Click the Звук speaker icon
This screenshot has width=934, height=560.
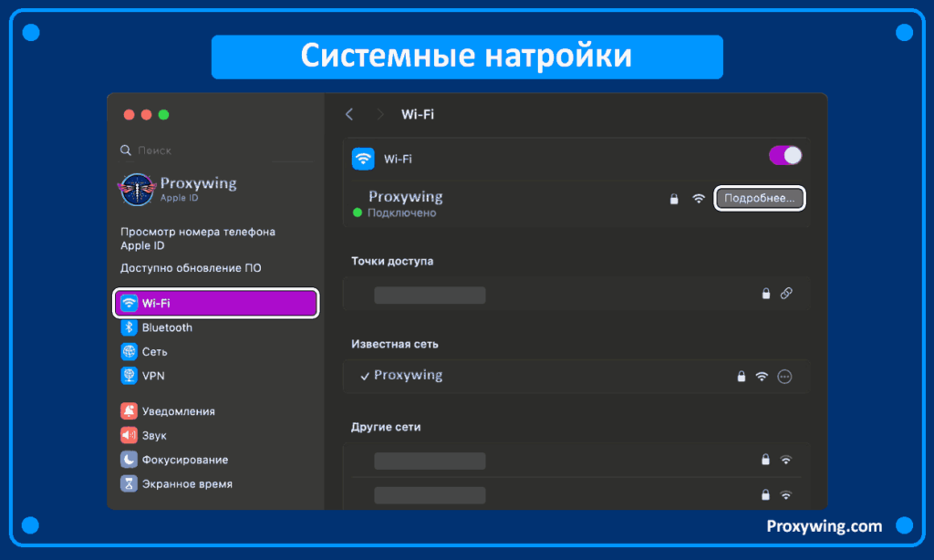click(x=129, y=435)
